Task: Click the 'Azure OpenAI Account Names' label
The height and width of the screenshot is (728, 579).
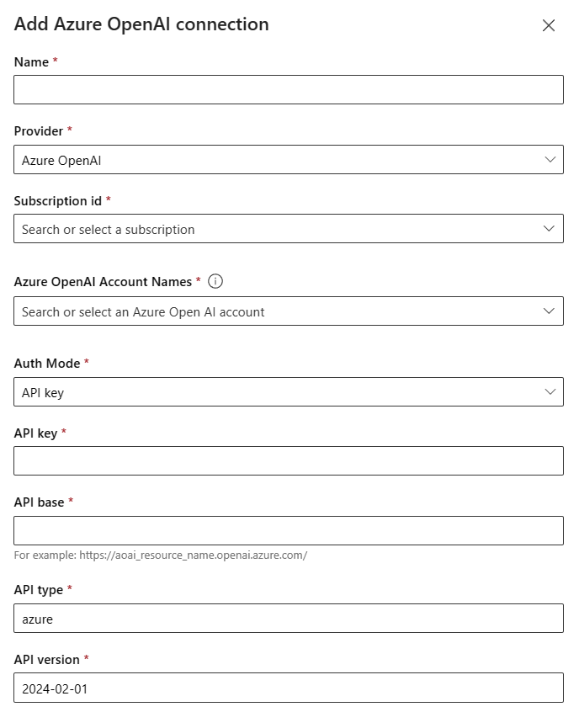Action: pos(103,282)
